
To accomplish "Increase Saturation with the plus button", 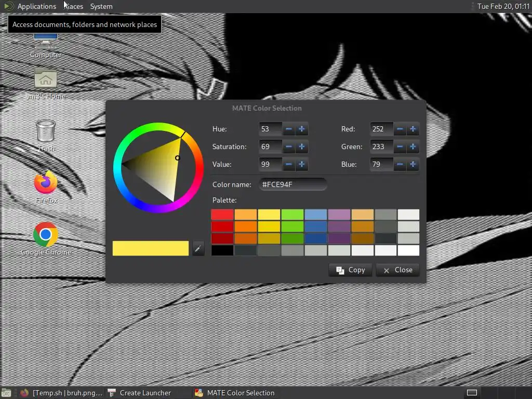I will point(302,147).
